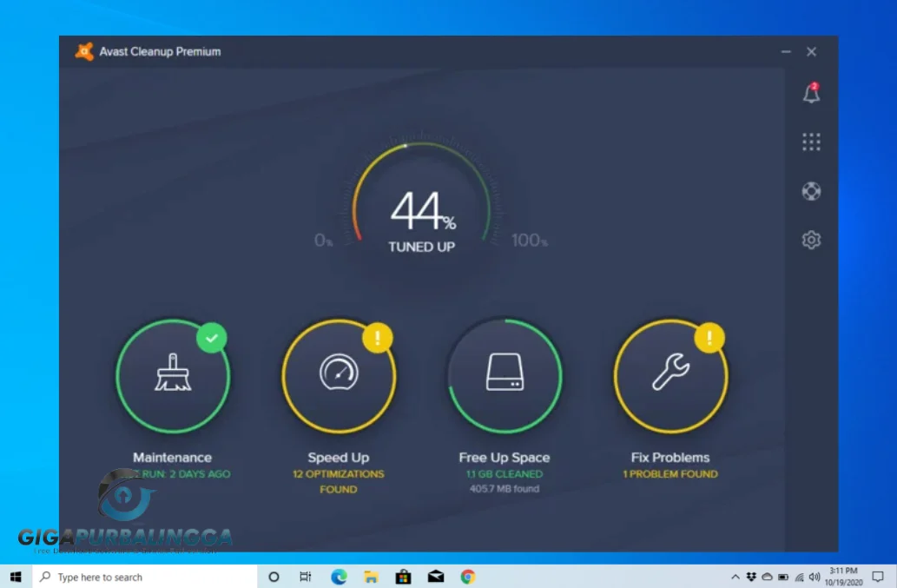Open Avast settings gear icon
Image resolution: width=897 pixels, height=588 pixels.
(811, 240)
